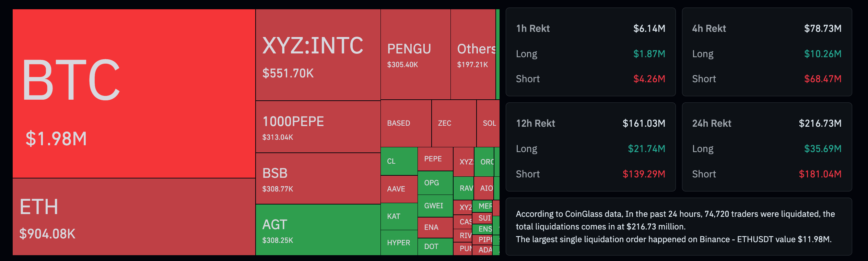Open the PENGU heatmap tile
The width and height of the screenshot is (868, 261).
415,54
